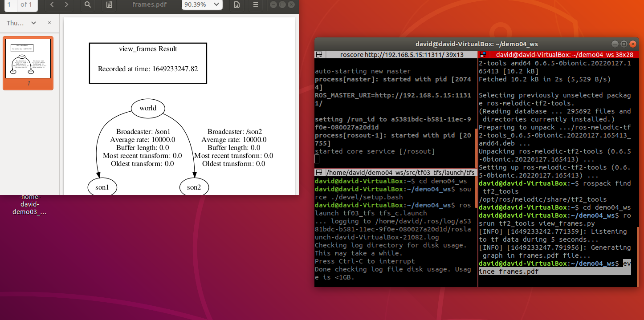Open the group icon of the red terminal pane

[x=482, y=55]
